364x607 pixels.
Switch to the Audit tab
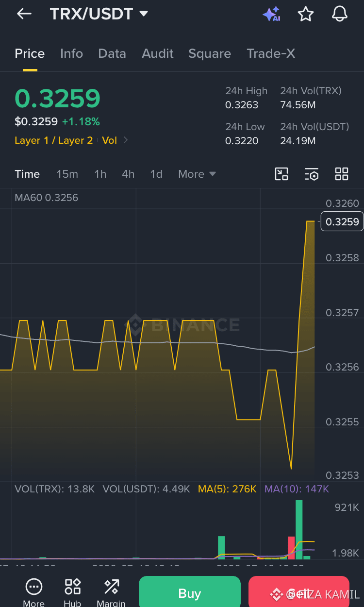(158, 53)
